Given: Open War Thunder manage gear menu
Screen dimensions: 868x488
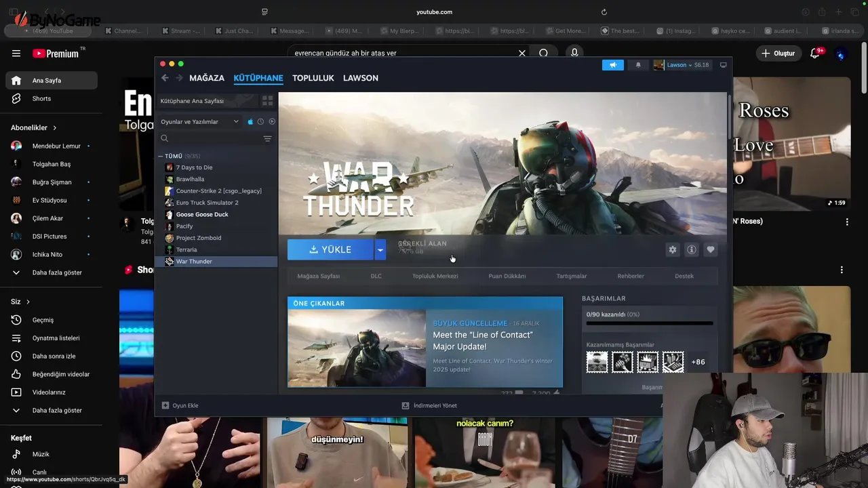Looking at the screenshot, I should pos(672,249).
